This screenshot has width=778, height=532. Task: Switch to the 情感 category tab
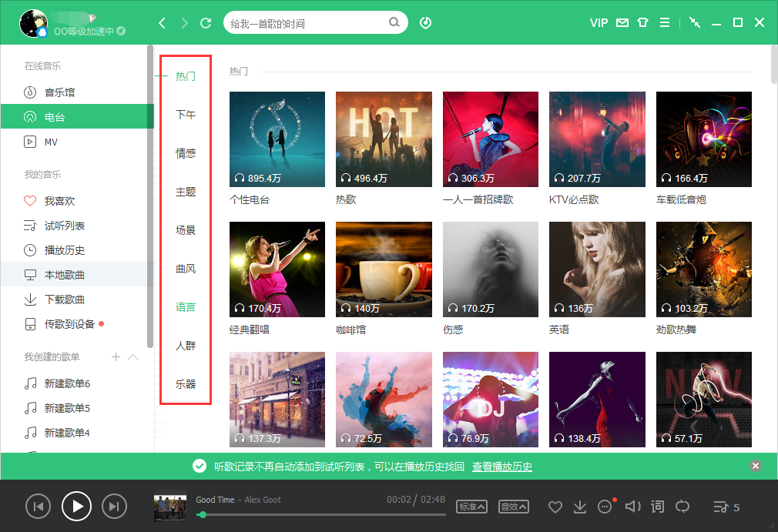[185, 152]
